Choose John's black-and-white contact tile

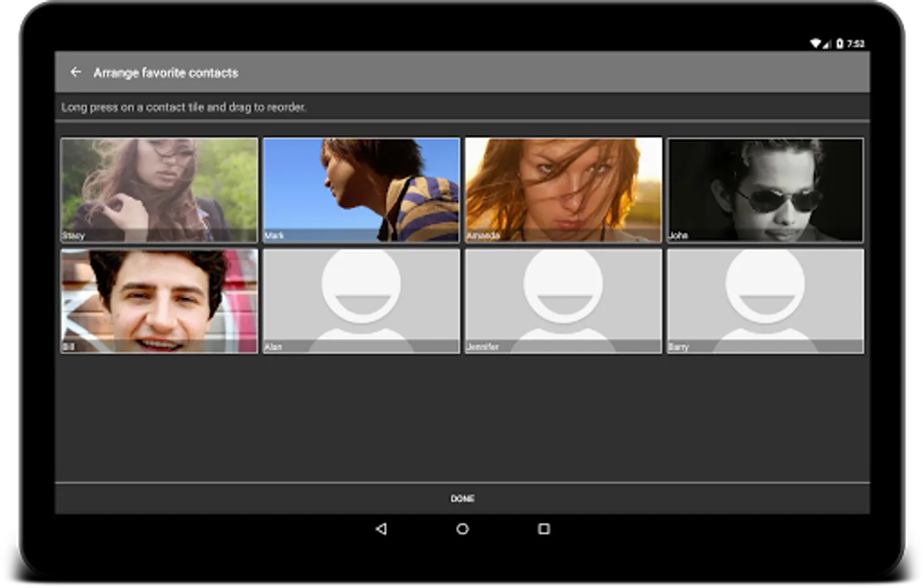(x=765, y=190)
